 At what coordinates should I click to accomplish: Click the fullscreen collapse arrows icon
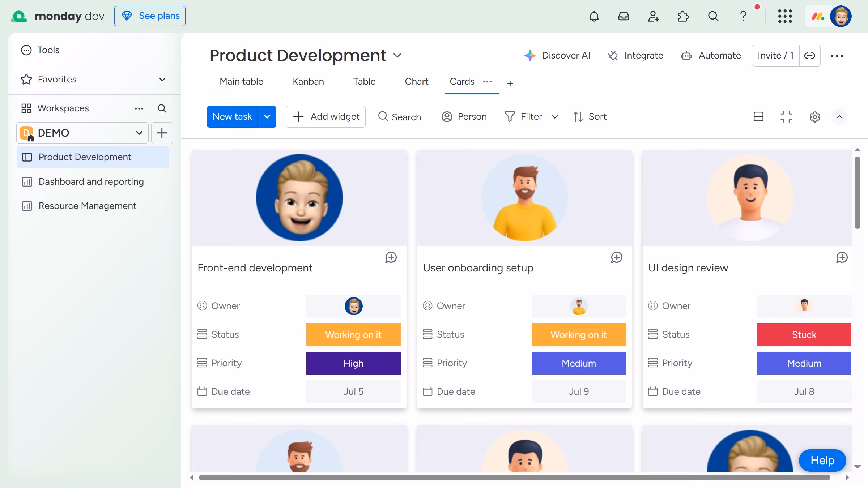(786, 116)
